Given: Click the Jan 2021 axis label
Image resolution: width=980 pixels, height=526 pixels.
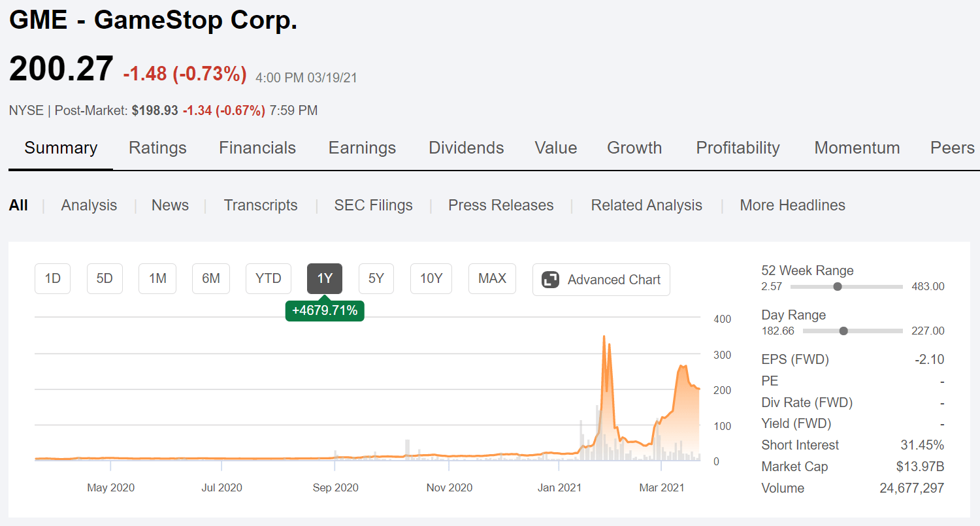Looking at the screenshot, I should coord(559,487).
